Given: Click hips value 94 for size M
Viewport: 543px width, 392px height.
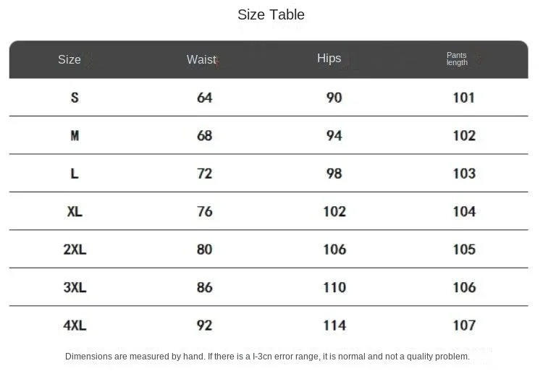Looking at the screenshot, I should pos(334,136).
